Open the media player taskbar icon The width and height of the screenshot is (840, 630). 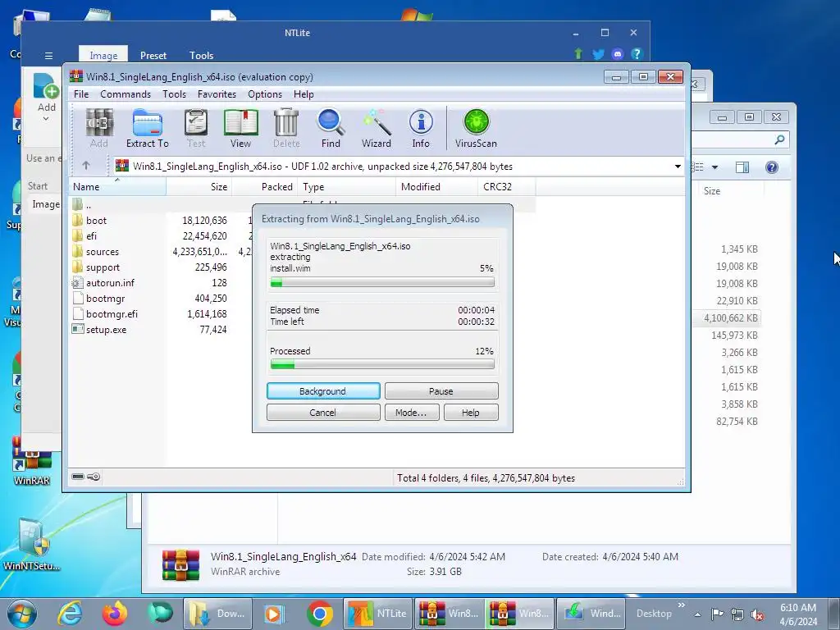(274, 614)
